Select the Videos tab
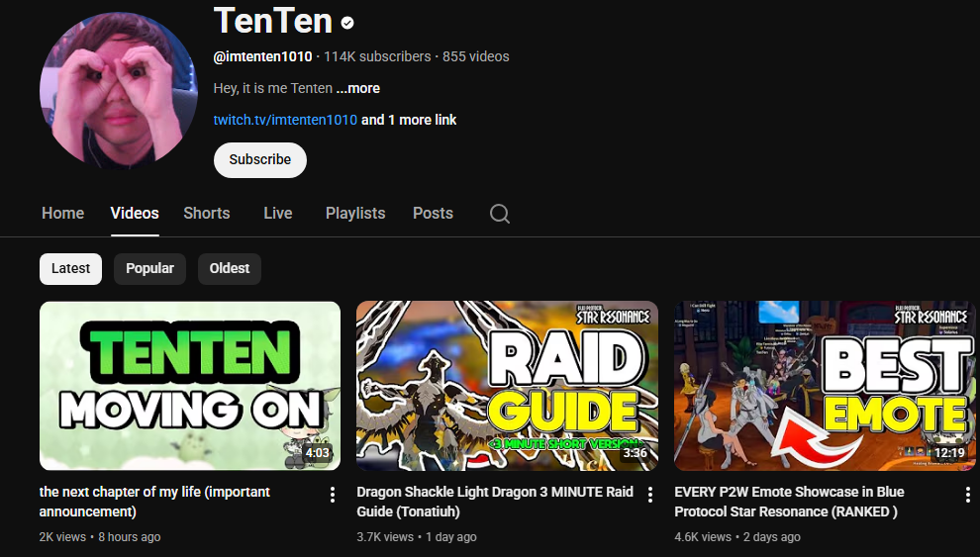This screenshot has width=980, height=557. 135,214
